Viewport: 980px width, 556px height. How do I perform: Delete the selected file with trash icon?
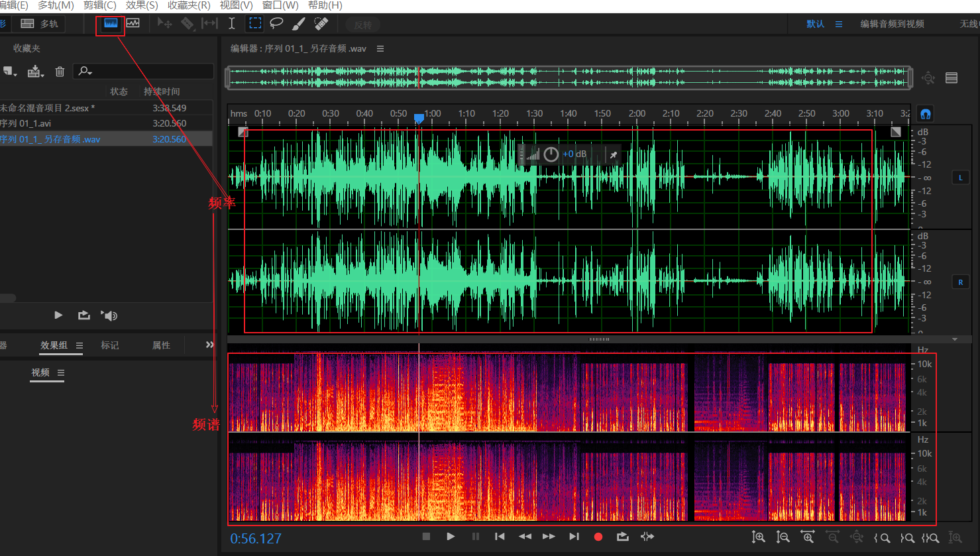coord(60,72)
